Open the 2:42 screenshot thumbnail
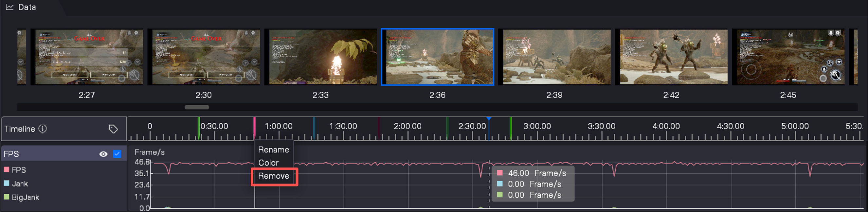The image size is (868, 212). coord(671,57)
